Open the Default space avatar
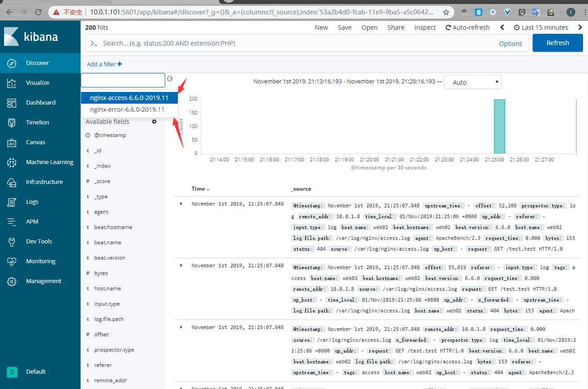 (12, 372)
